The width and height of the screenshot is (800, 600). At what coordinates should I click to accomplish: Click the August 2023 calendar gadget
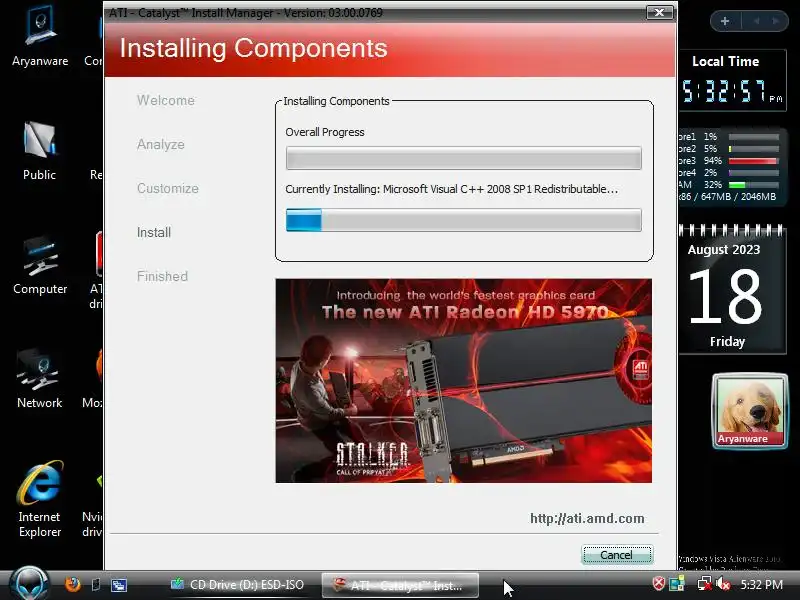tap(733, 289)
